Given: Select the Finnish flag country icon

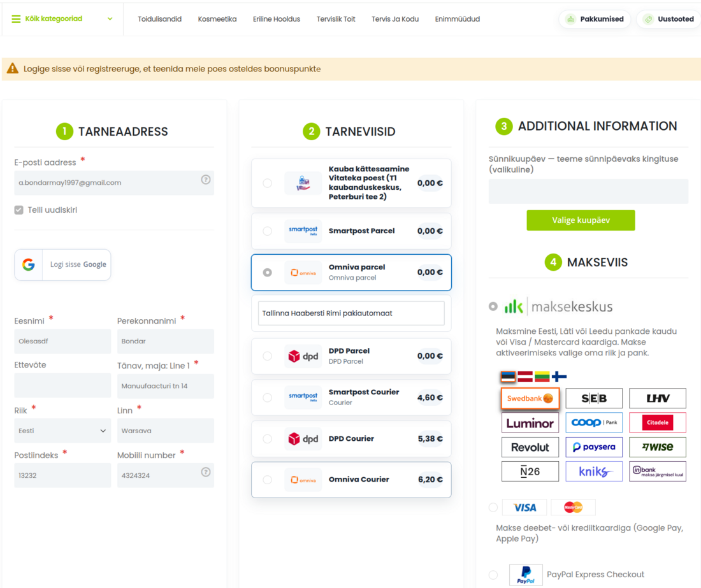Looking at the screenshot, I should point(559,376).
